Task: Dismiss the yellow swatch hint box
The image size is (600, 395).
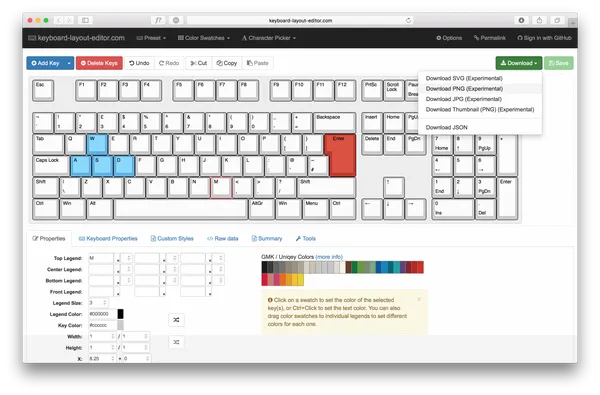Action: [x=419, y=299]
